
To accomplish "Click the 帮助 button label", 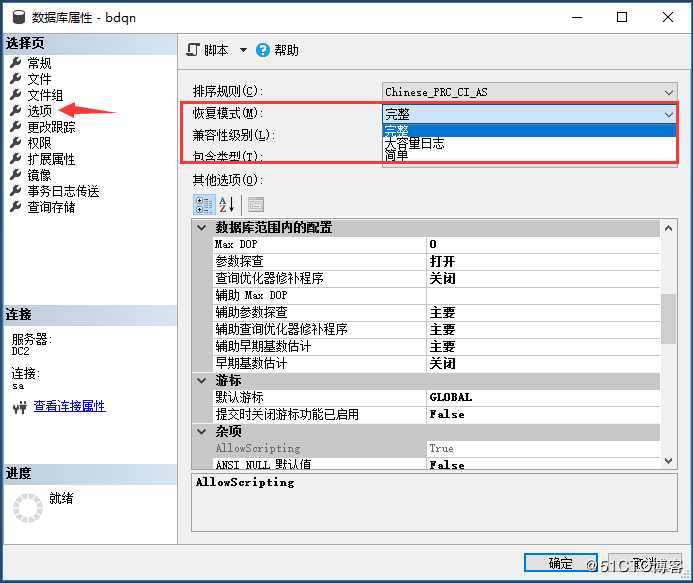I will (x=286, y=50).
